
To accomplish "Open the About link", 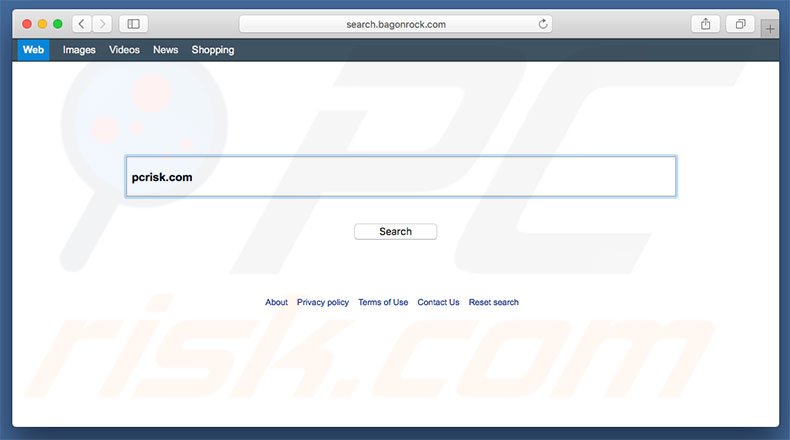I will click(276, 302).
